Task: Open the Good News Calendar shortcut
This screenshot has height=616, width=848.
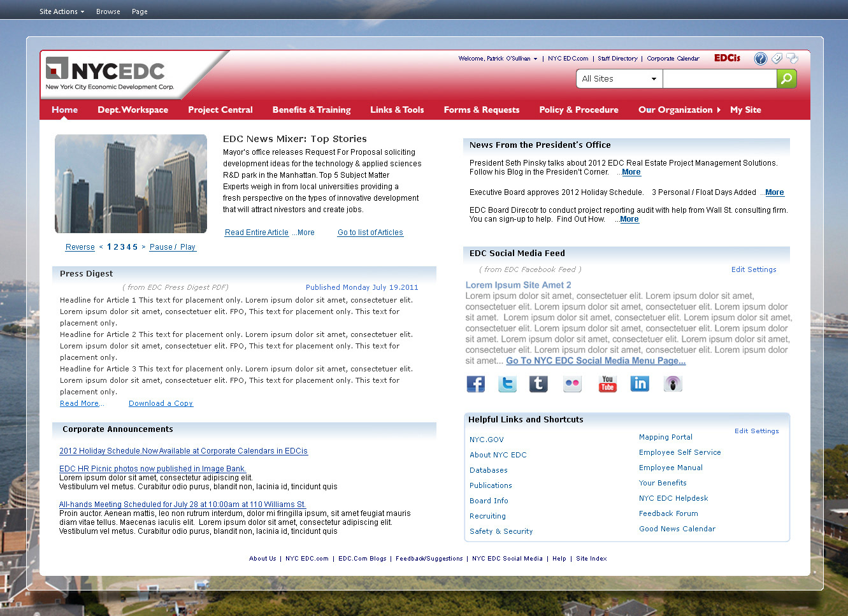Action: point(677,529)
